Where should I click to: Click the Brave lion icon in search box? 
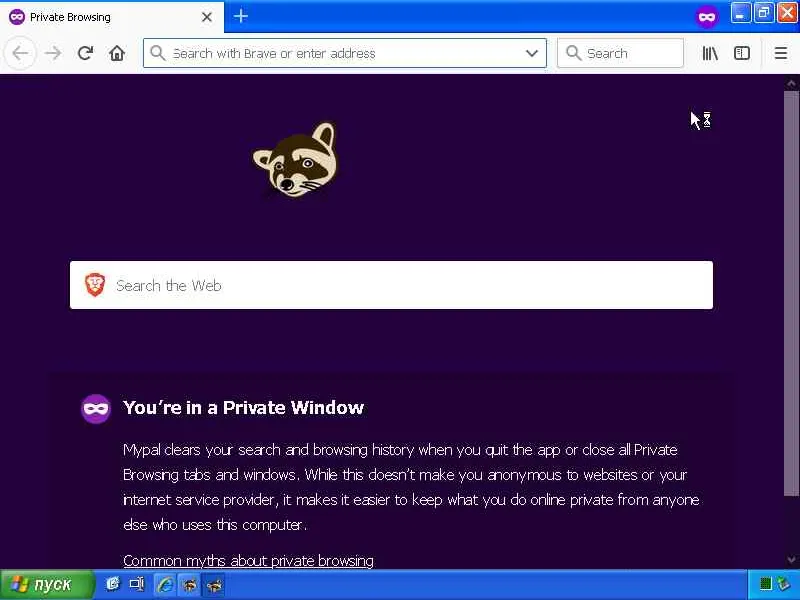pos(95,285)
